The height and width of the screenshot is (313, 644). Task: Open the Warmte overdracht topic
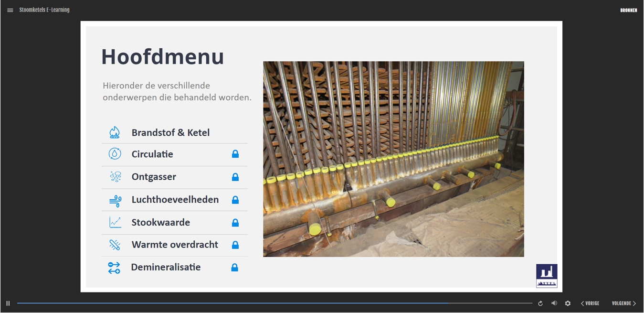(175, 245)
